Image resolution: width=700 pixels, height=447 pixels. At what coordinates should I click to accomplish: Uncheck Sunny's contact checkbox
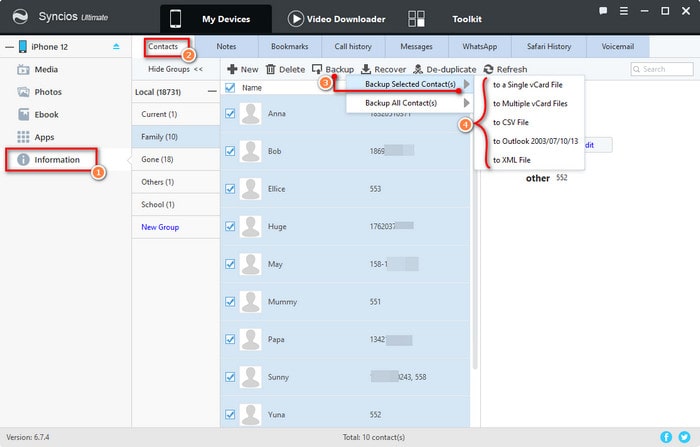230,377
